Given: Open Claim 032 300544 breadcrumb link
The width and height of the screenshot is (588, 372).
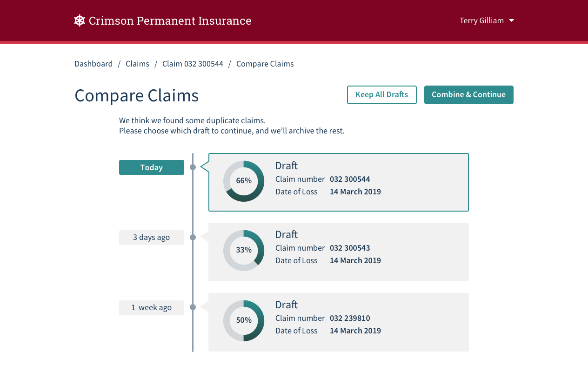Looking at the screenshot, I should point(193,64).
